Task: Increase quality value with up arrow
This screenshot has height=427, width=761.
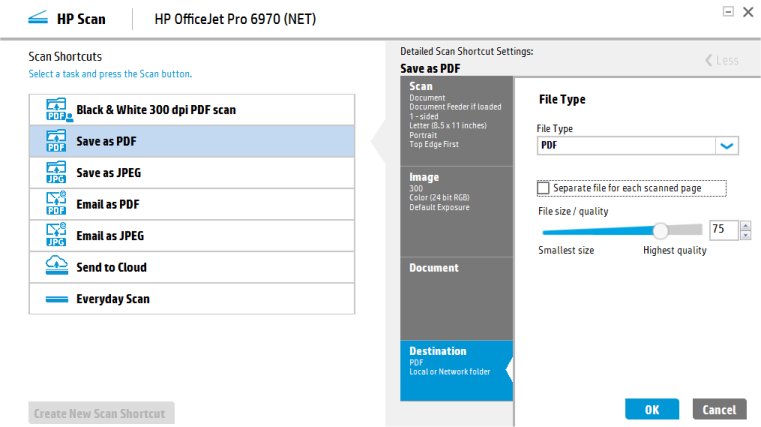Action: [x=745, y=225]
